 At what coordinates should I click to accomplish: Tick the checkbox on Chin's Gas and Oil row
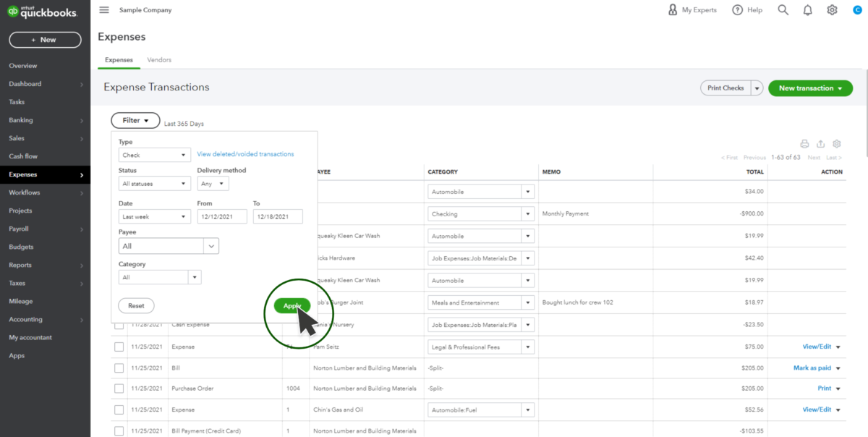[119, 410]
